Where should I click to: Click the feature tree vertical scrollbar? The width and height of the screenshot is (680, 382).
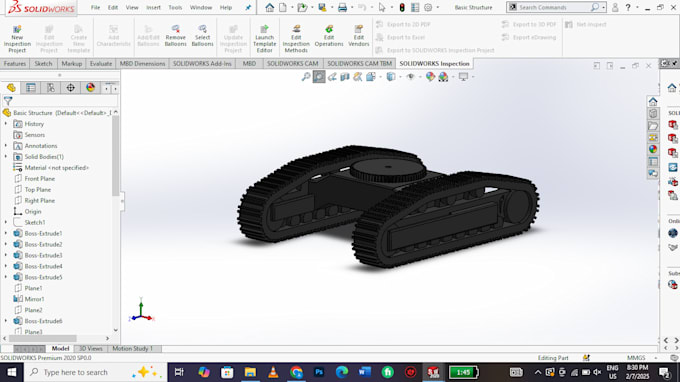coord(115,156)
